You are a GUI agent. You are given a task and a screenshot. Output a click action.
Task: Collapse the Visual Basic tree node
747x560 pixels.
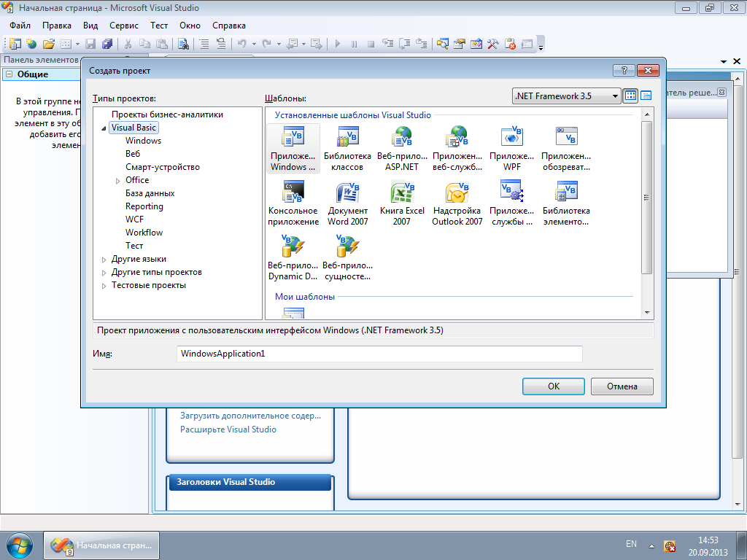click(x=104, y=128)
